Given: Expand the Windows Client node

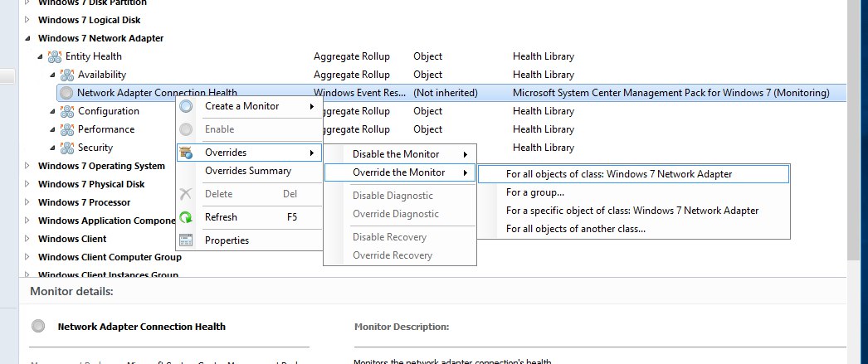Looking at the screenshot, I should (27, 239).
